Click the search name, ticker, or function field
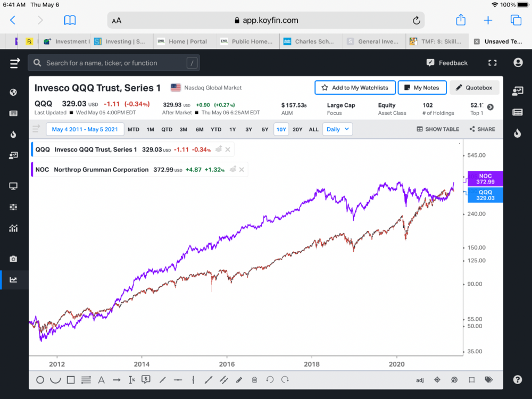532x399 pixels. [x=114, y=63]
